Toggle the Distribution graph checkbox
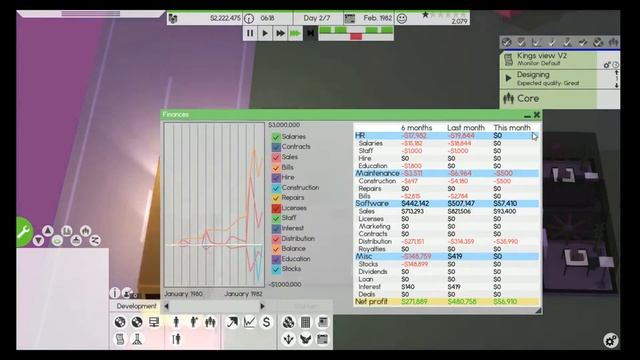This screenshot has width=640, height=360. tap(276, 239)
